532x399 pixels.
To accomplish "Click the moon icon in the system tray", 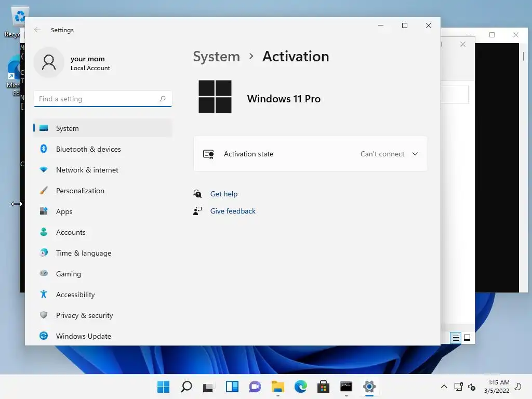I will (x=518, y=387).
